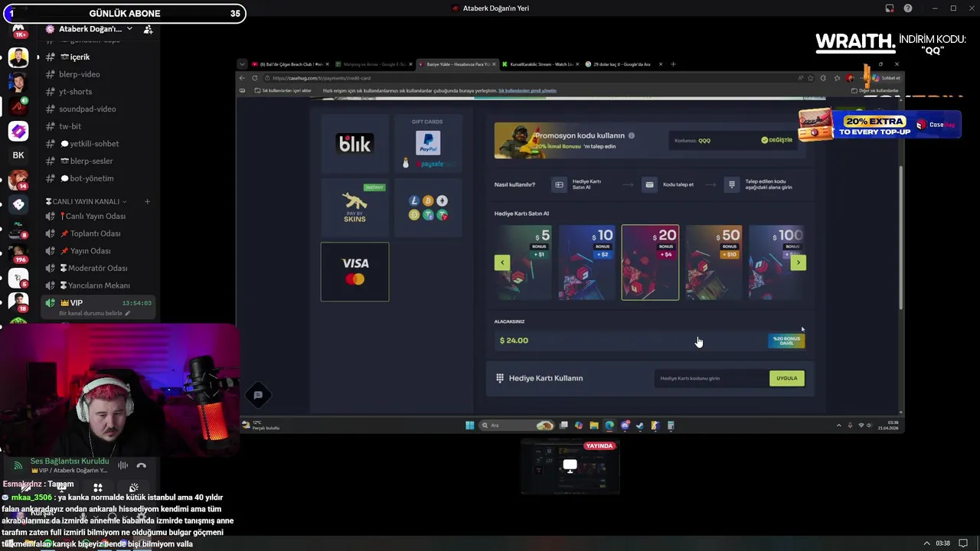Show next gift cards with right arrow
The width and height of the screenshot is (980, 551).
pos(798,262)
